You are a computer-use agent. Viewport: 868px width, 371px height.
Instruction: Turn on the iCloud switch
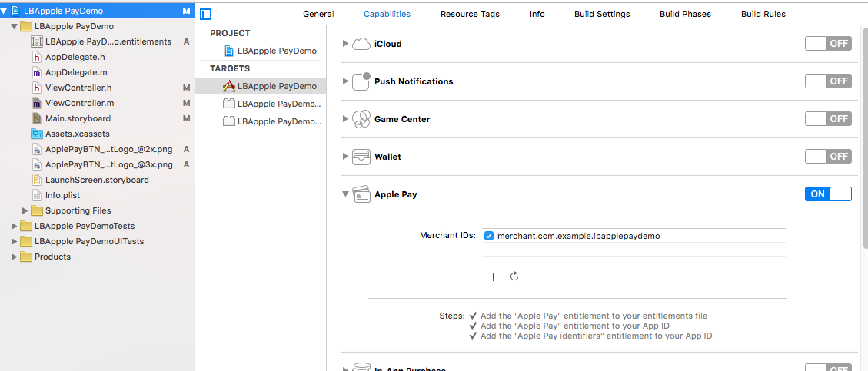tap(828, 44)
